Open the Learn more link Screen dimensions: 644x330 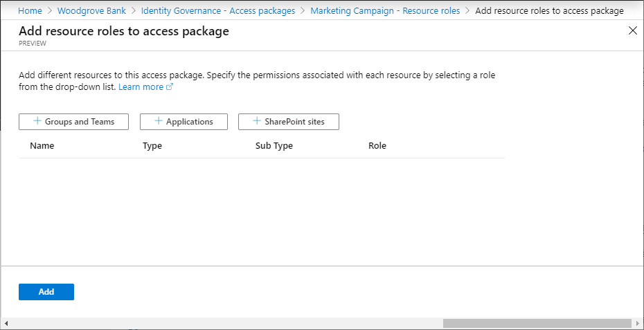pyautogui.click(x=145, y=87)
